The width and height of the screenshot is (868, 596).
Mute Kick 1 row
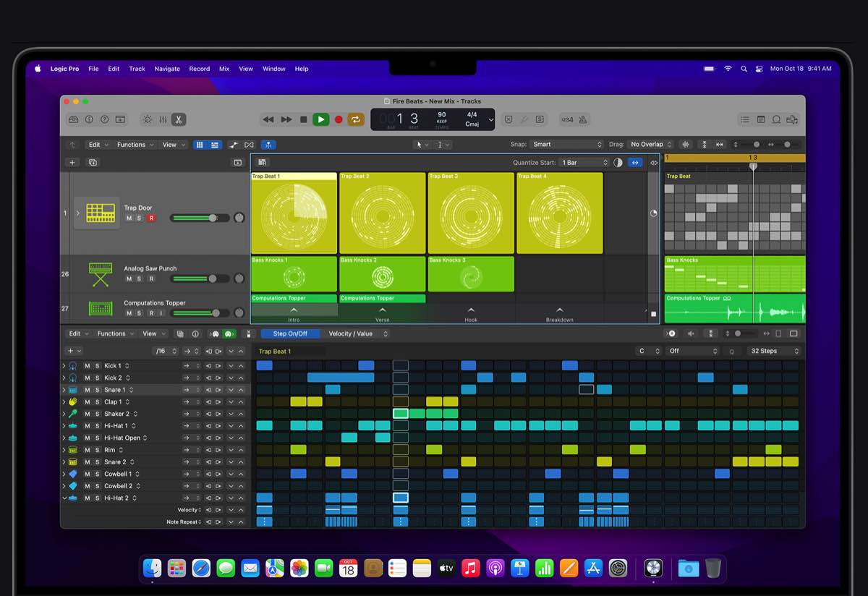pyautogui.click(x=88, y=366)
